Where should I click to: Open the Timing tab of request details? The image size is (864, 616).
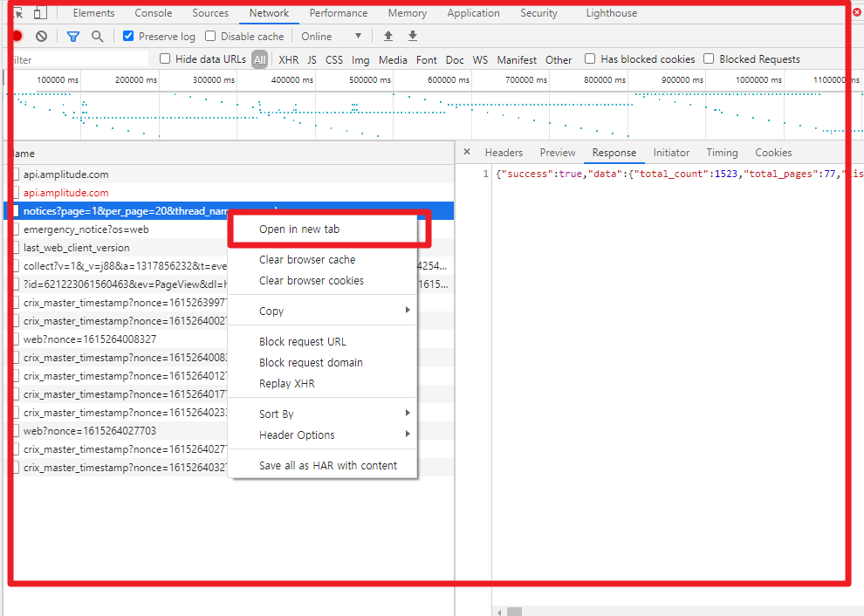(x=722, y=153)
